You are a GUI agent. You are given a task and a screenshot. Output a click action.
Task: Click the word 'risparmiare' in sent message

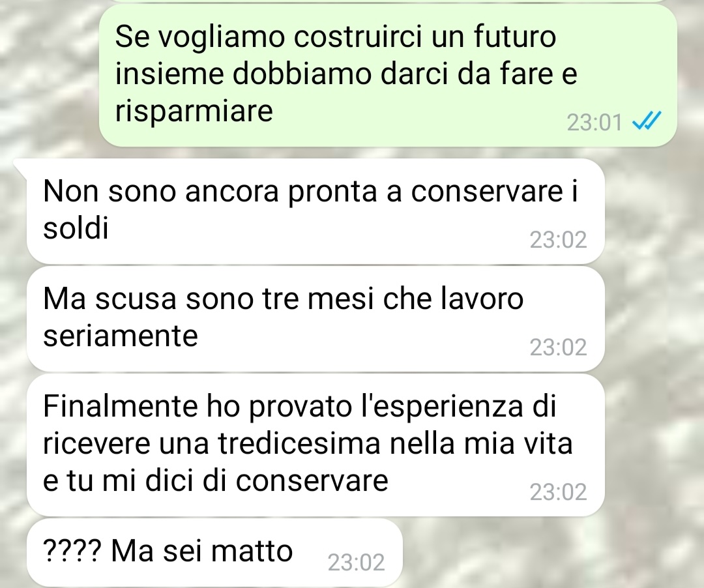pos(194,111)
